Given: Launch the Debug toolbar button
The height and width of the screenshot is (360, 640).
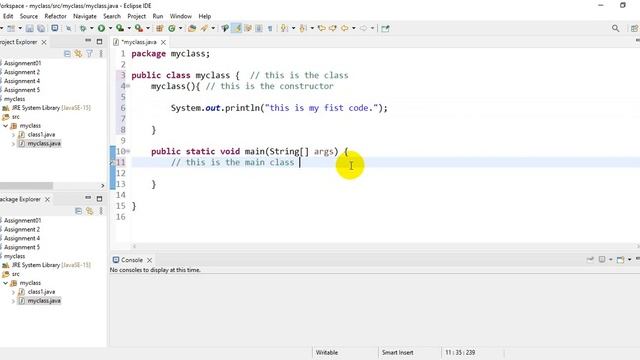Looking at the screenshot, I should click(x=83, y=29).
